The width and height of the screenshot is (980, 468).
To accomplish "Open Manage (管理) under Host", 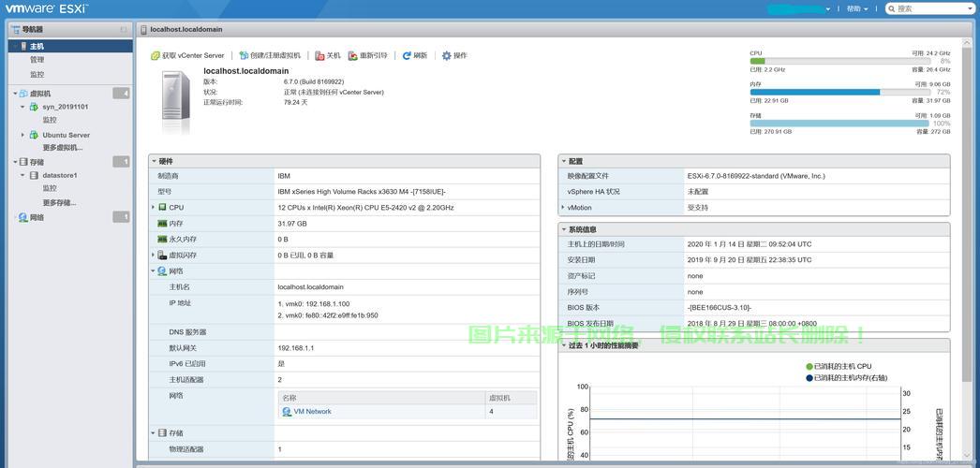I will point(37,60).
